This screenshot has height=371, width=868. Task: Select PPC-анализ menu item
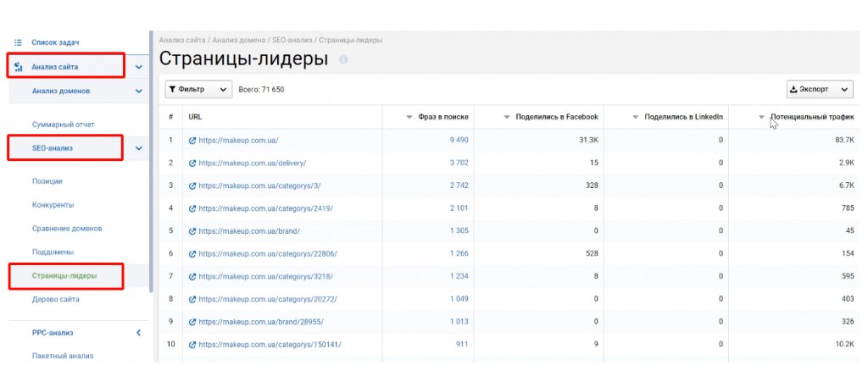click(x=53, y=333)
